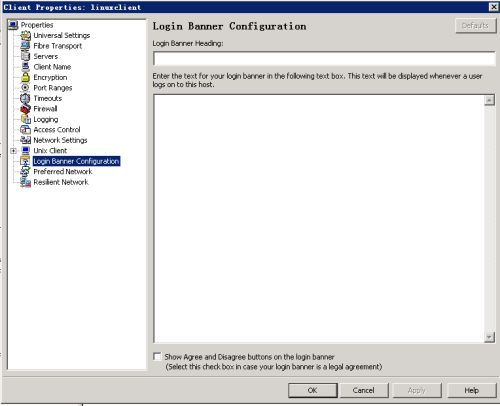This screenshot has height=406, width=500.
Task: Click the Logging icon
Action: (x=25, y=119)
